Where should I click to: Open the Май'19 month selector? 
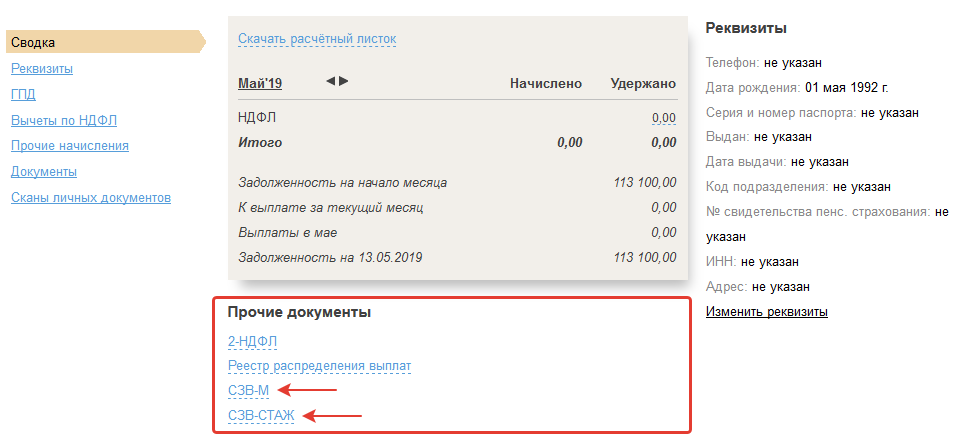click(x=259, y=83)
